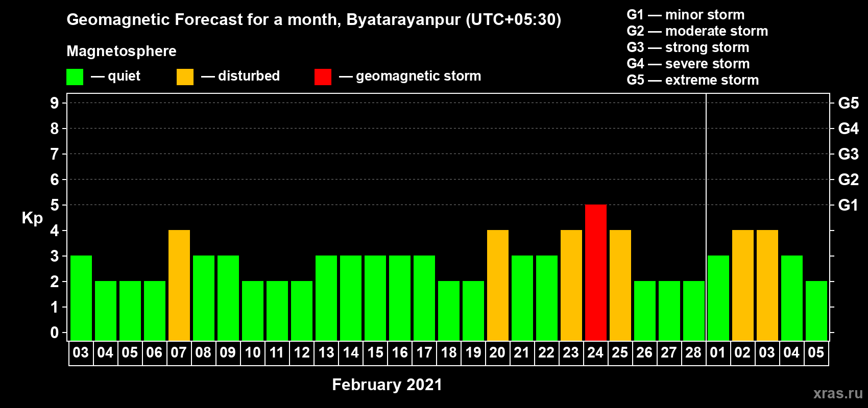Click the Kp value 5 on the left axis

click(55, 205)
